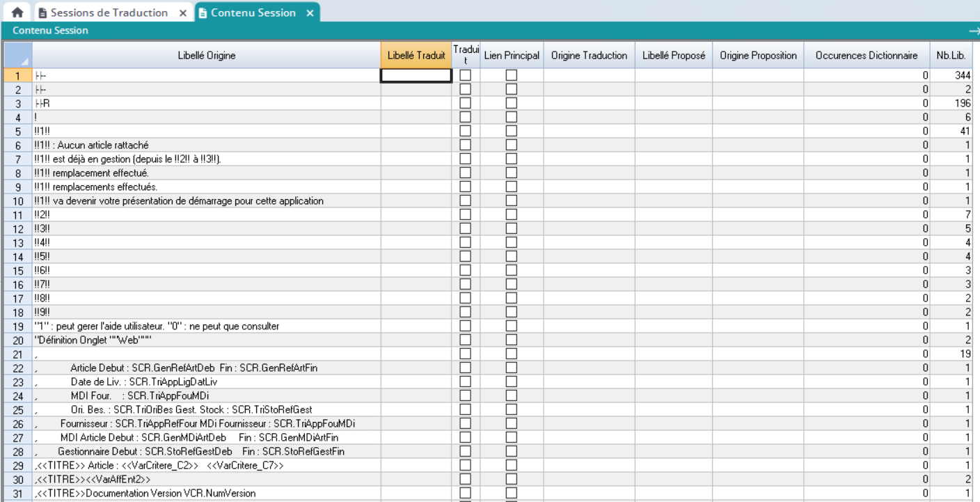Click the Nb.Lib. column header
980x502 pixels.
coord(955,56)
